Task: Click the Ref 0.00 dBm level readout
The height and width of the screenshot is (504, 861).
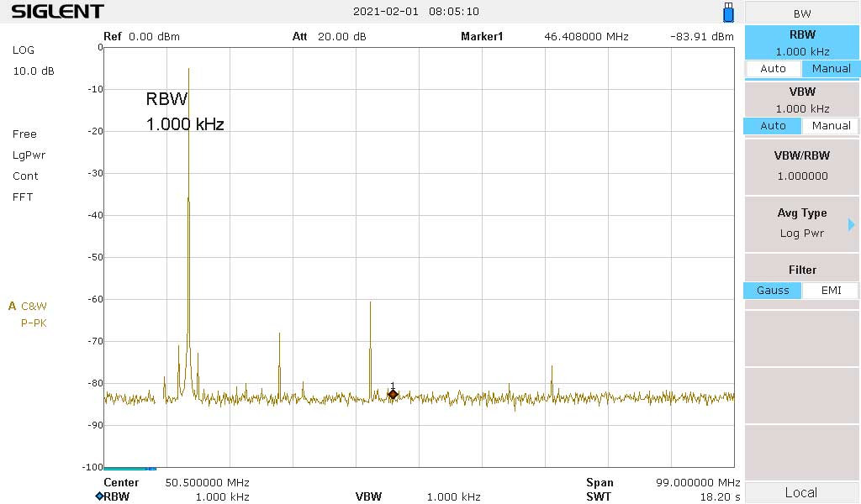Action: (141, 37)
